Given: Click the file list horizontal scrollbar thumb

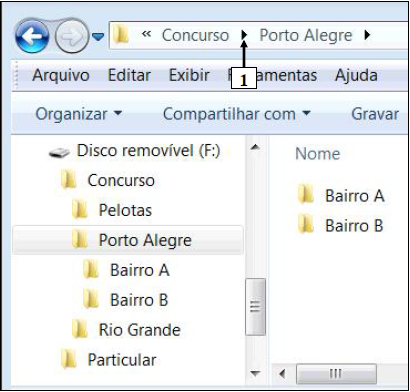Looking at the screenshot, I should coord(336,374).
